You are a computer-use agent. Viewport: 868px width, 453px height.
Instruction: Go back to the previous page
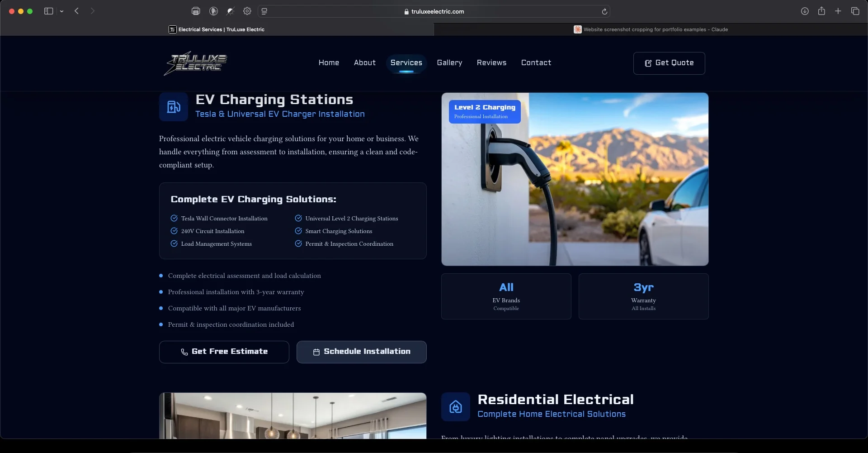(x=77, y=11)
